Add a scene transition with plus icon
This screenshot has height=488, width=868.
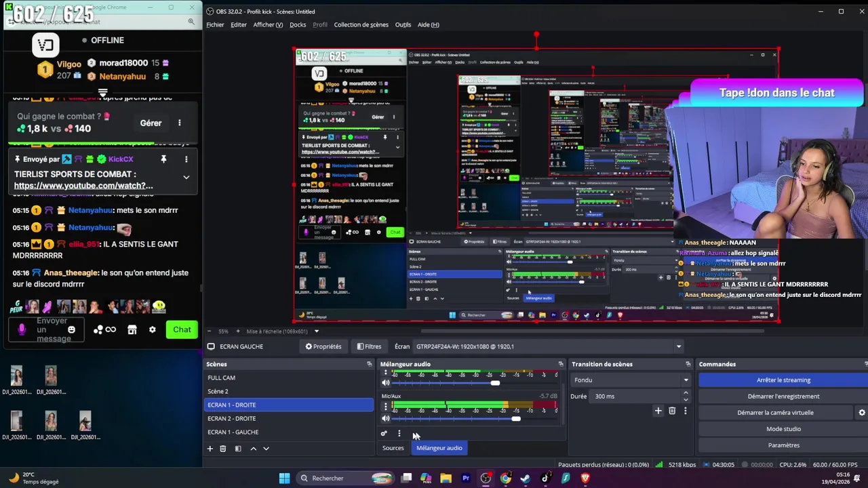(x=658, y=411)
